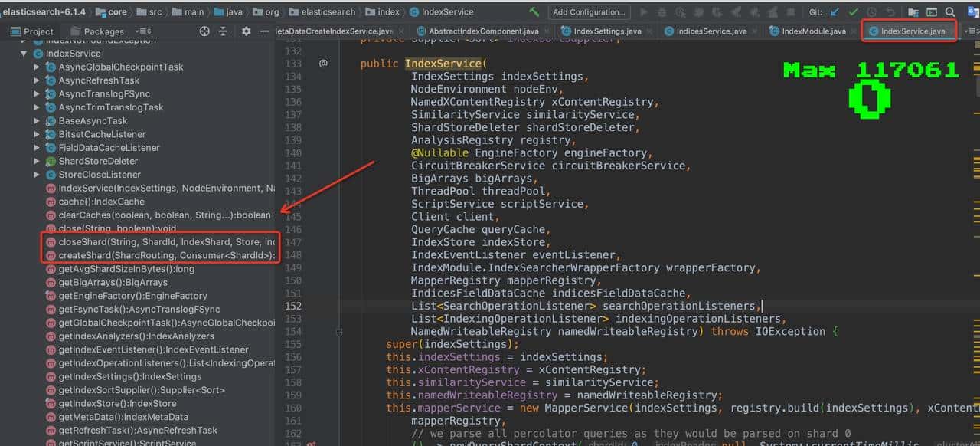Click the Build project hammer icon
Viewport: 980px width, 446px height.
(534, 12)
